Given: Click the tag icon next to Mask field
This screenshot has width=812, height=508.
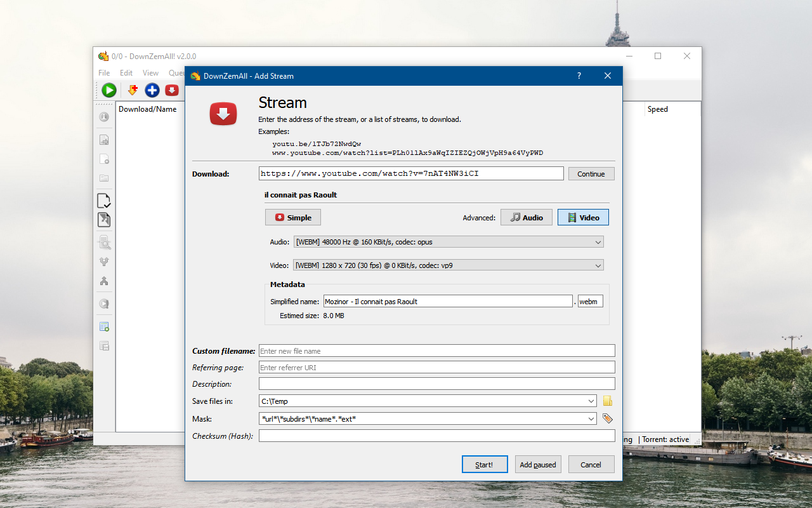Looking at the screenshot, I should (608, 418).
